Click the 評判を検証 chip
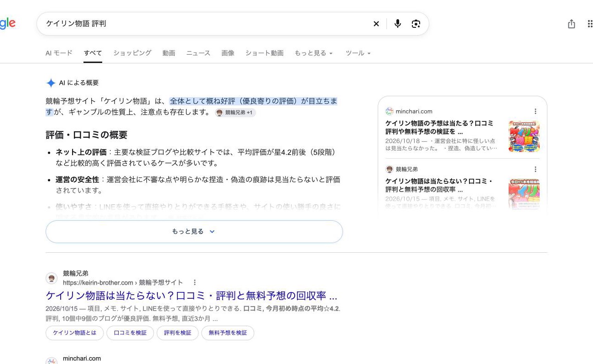This screenshot has width=593, height=364. [178, 333]
